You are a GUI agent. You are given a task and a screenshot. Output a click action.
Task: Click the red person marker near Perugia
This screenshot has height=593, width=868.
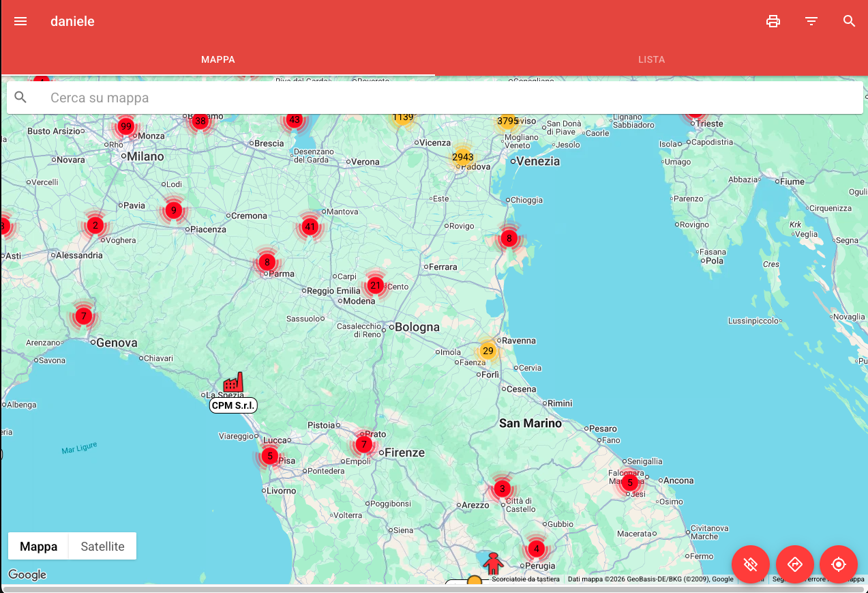click(x=493, y=564)
